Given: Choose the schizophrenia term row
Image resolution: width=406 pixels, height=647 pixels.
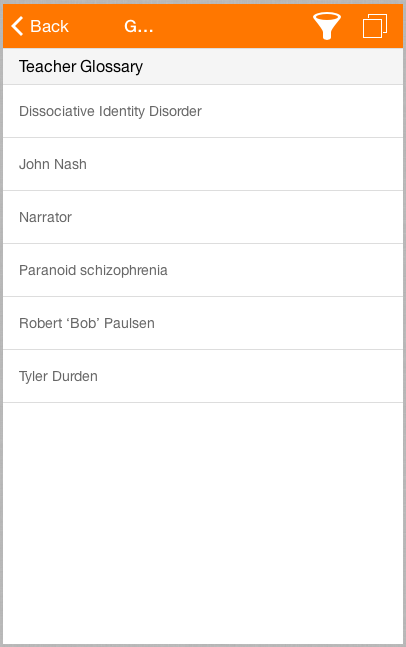Looking at the screenshot, I should pyautogui.click(x=203, y=270).
